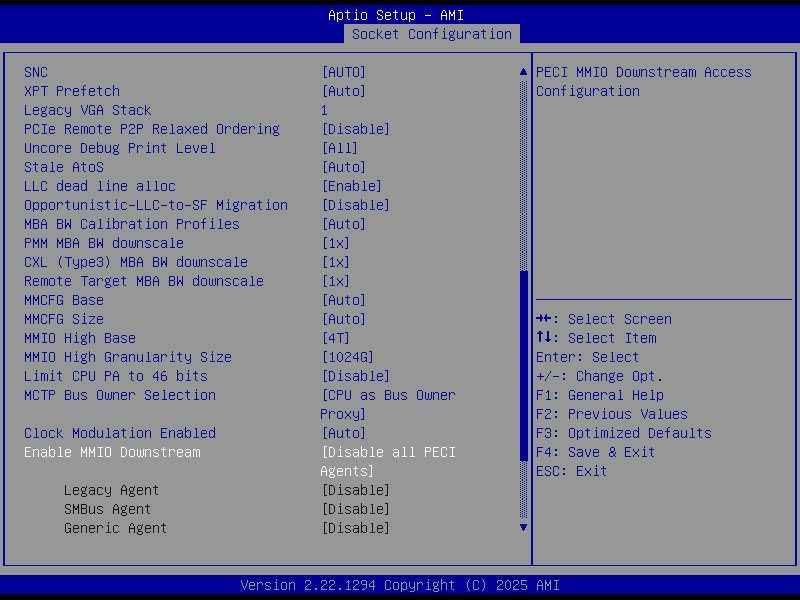Select Opportunistic-LLC-to-SF Migration label

156,205
